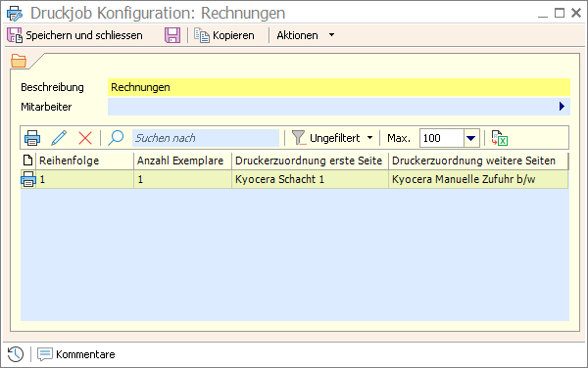588x368 pixels.
Task: Click the Excel export icon
Action: click(x=500, y=138)
